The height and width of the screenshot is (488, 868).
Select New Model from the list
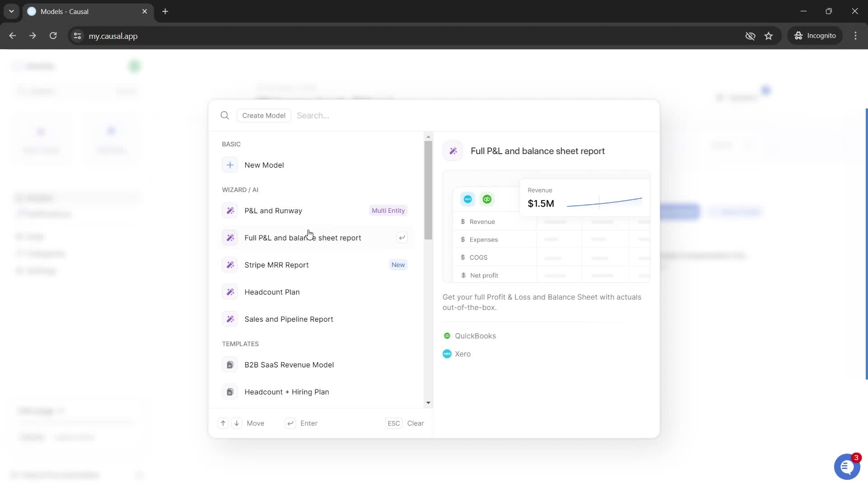264,165
